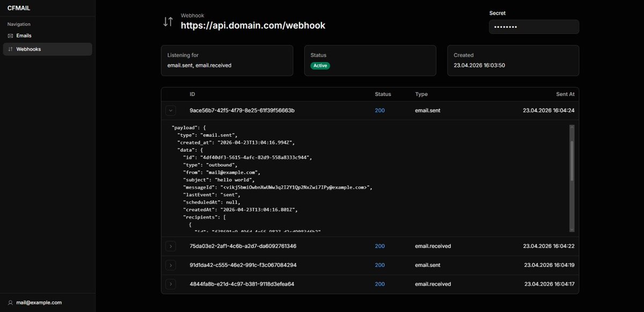644x312 pixels.
Task: Expand the 4844fa8b delivery row
Action: click(x=170, y=284)
